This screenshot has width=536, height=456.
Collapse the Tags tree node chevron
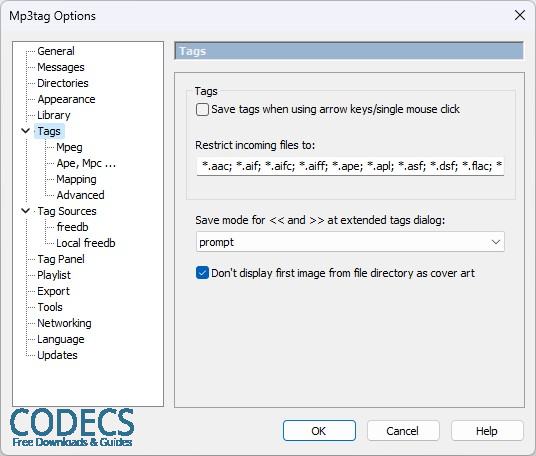click(x=26, y=131)
